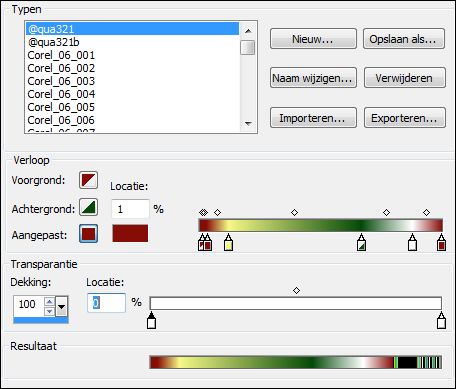Choose the Achtergrond color icon
456x389 pixels.
click(88, 207)
